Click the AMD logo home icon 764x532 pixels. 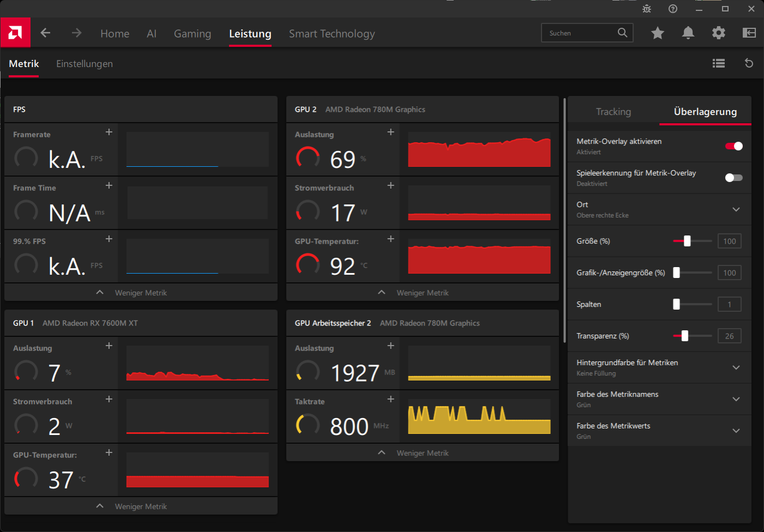click(15, 33)
